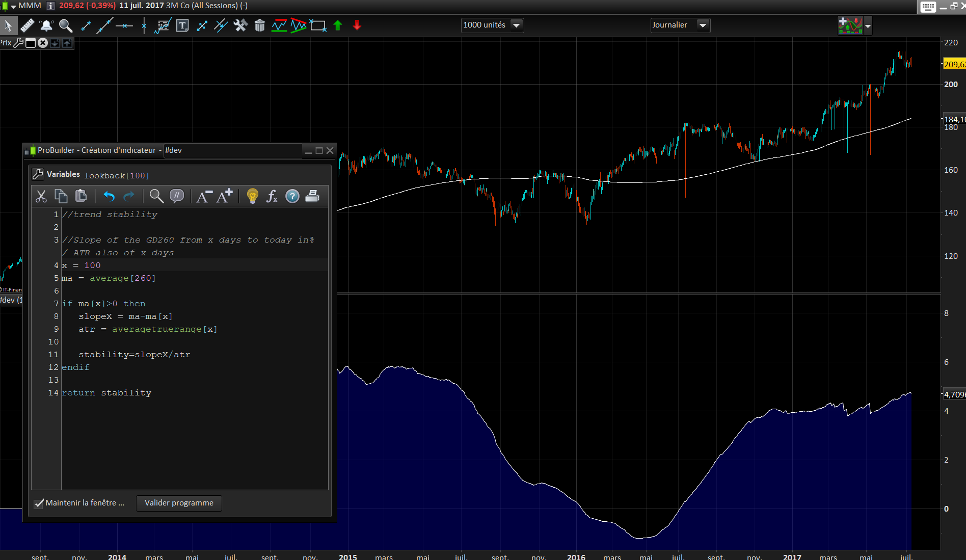Click the MMM ticker info icon

(x=50, y=6)
